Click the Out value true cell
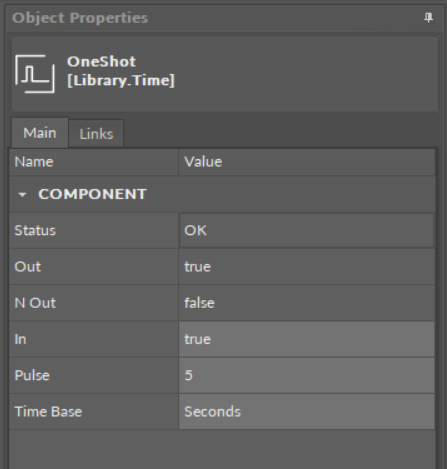This screenshot has width=447, height=469. click(x=307, y=267)
